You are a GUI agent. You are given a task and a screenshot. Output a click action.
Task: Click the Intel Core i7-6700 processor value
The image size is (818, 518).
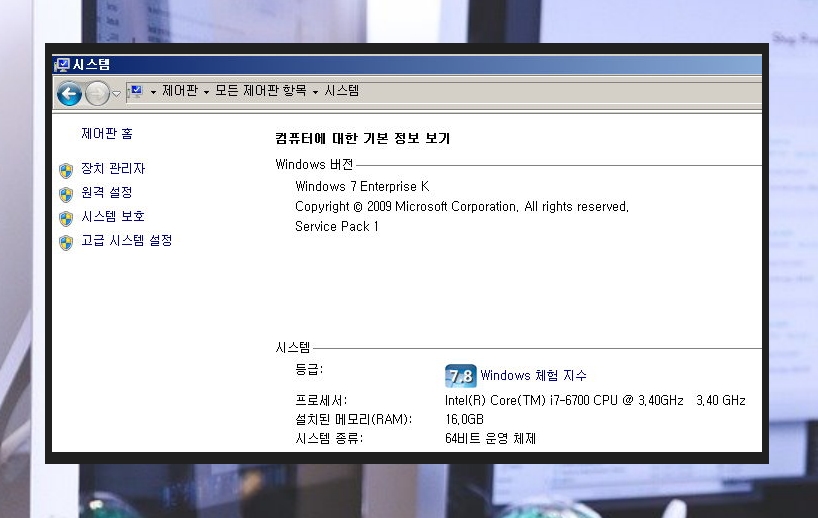click(595, 401)
